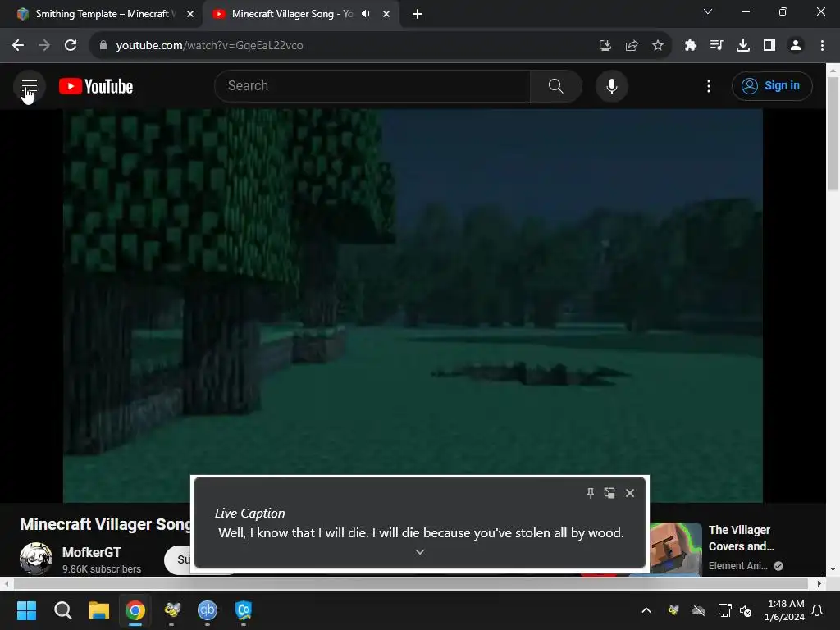Click the Sign in button
The height and width of the screenshot is (630, 840).
click(772, 85)
